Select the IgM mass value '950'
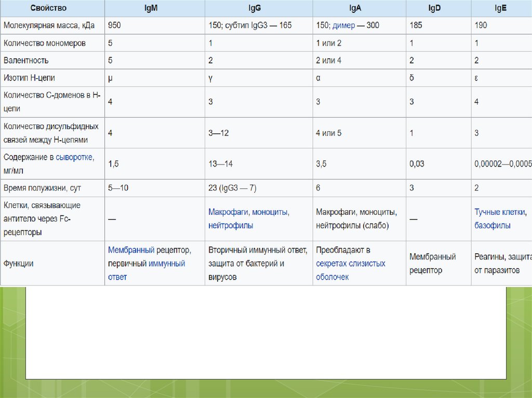The width and height of the screenshot is (532, 398). 114,25
